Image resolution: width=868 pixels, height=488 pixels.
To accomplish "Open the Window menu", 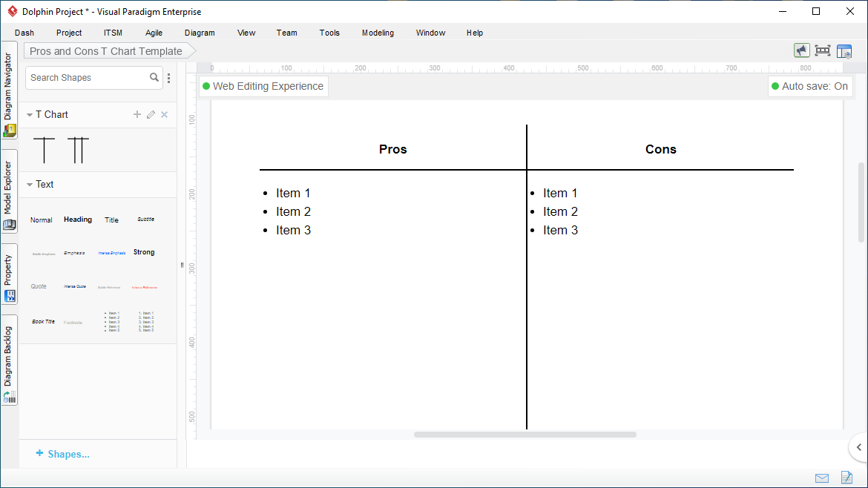I will point(431,33).
